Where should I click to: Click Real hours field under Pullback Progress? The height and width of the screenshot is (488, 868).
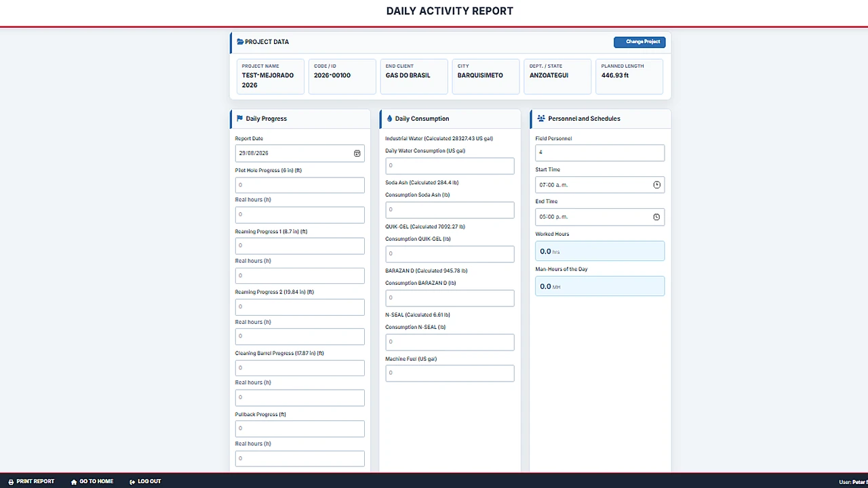point(300,458)
